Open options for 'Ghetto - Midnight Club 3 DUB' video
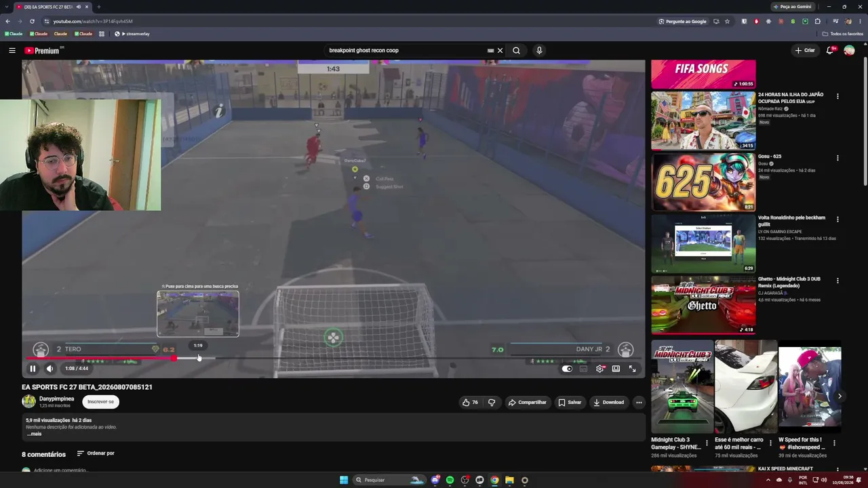Image resolution: width=868 pixels, height=488 pixels. (x=837, y=281)
